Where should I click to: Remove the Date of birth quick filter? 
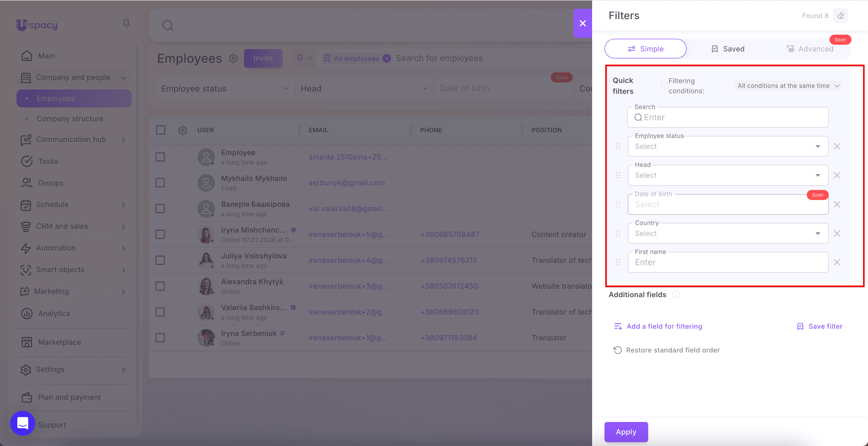(837, 204)
